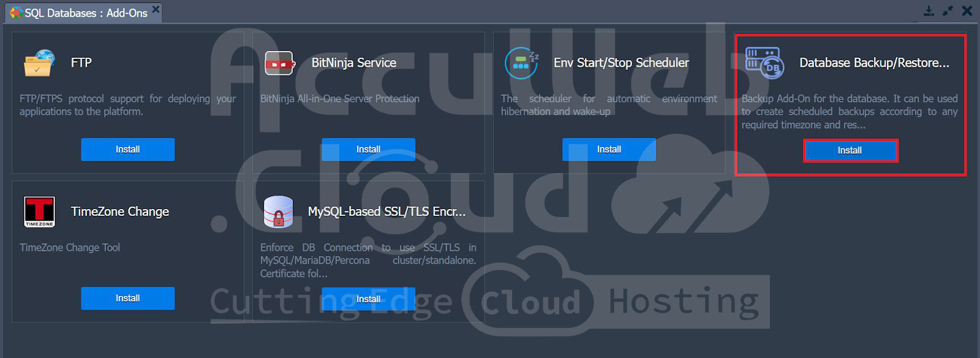Open the Database Backup/Restore title
980x358 pixels.
pyautogui.click(x=873, y=63)
